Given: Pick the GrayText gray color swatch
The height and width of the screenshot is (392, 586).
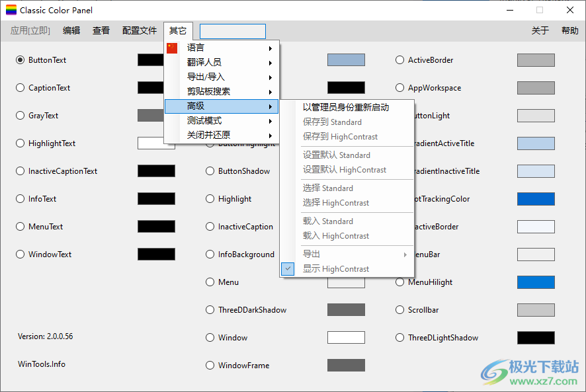Looking at the screenshot, I should 156,116.
